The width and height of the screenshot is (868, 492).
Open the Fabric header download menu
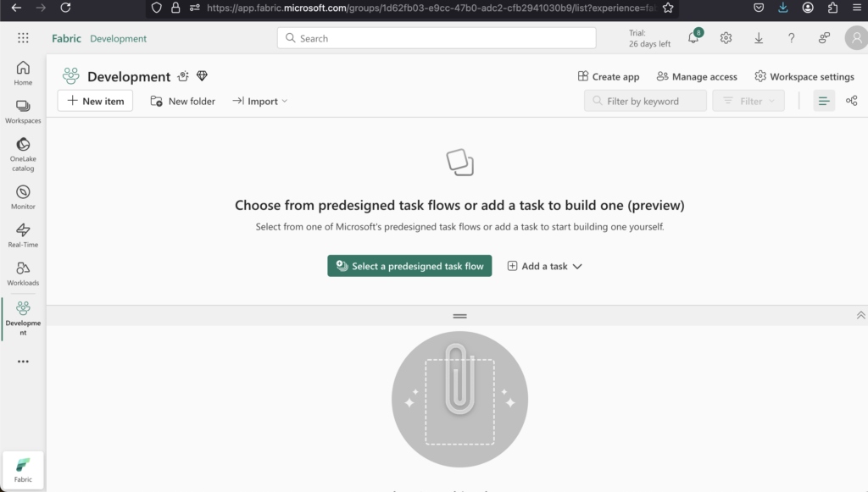tap(759, 37)
